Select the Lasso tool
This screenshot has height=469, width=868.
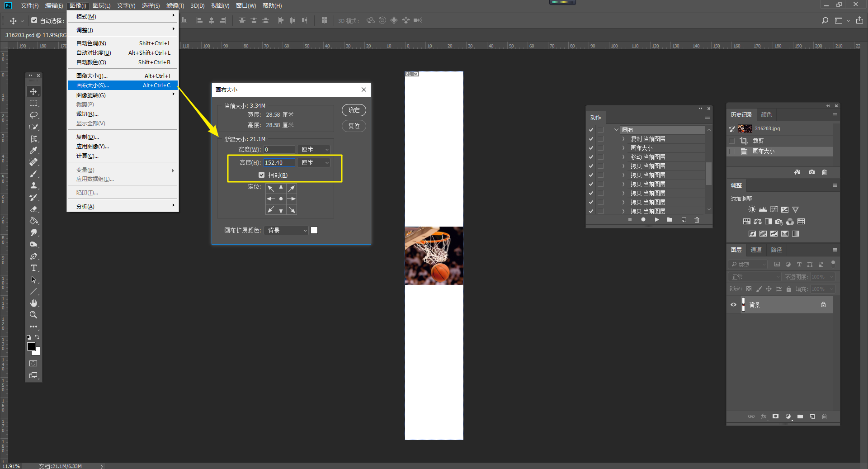point(33,115)
